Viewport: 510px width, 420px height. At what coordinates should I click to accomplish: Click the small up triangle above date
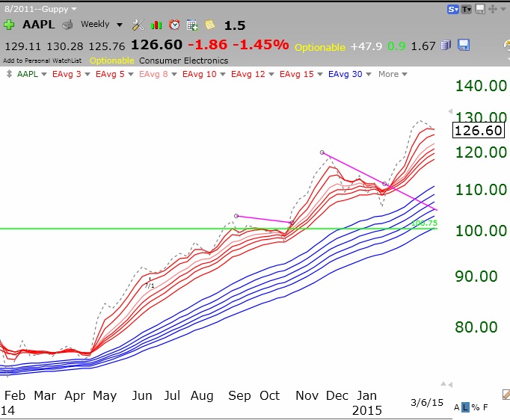443,384
